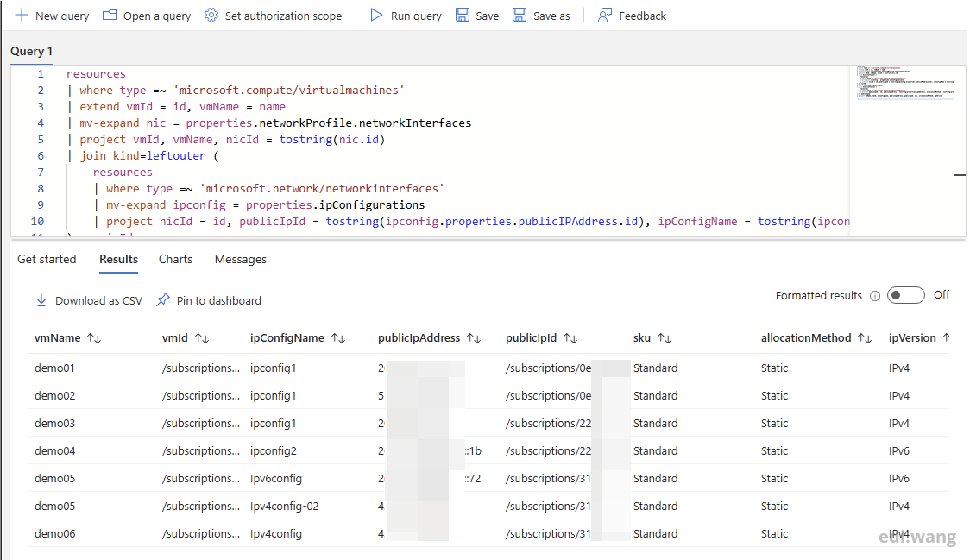Click the New query plus icon
Viewport: 970px width, 560px height.
pyautogui.click(x=21, y=15)
